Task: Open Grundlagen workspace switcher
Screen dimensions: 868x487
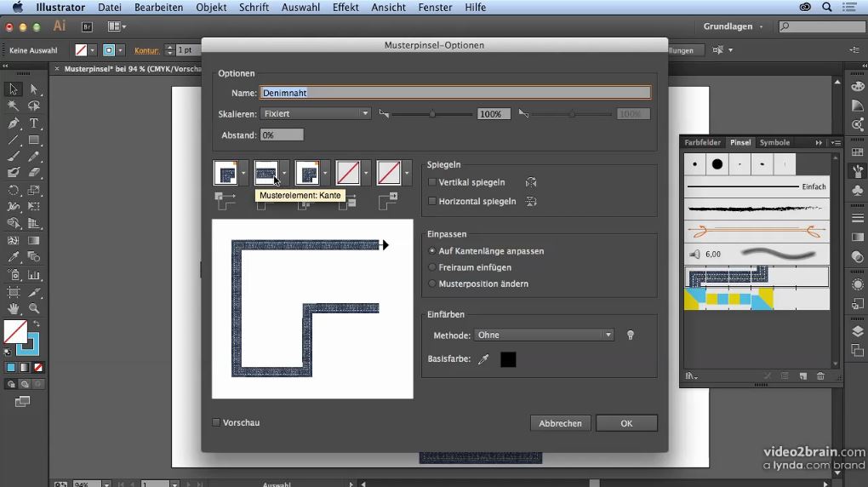Action: pos(733,26)
